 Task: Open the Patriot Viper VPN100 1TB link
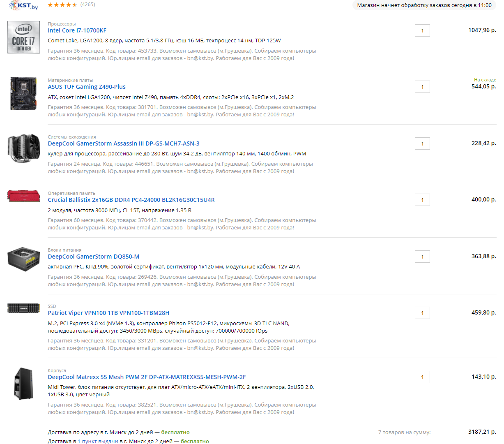108,313
